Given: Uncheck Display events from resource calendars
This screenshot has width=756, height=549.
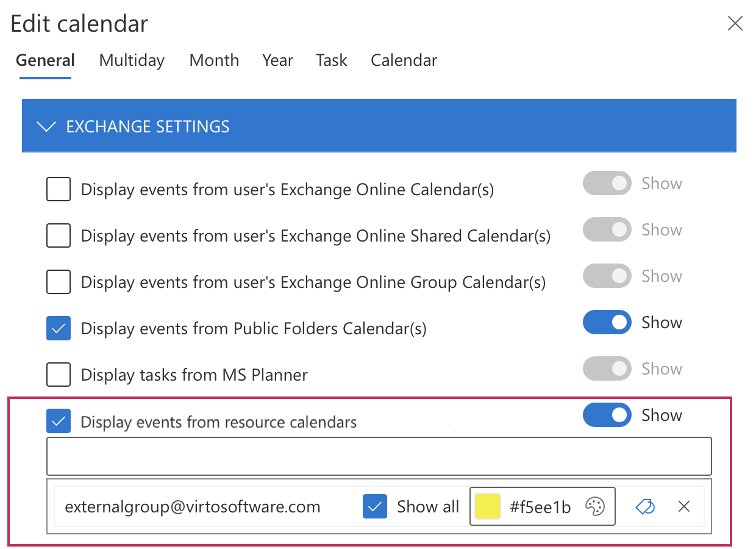Looking at the screenshot, I should tap(59, 421).
